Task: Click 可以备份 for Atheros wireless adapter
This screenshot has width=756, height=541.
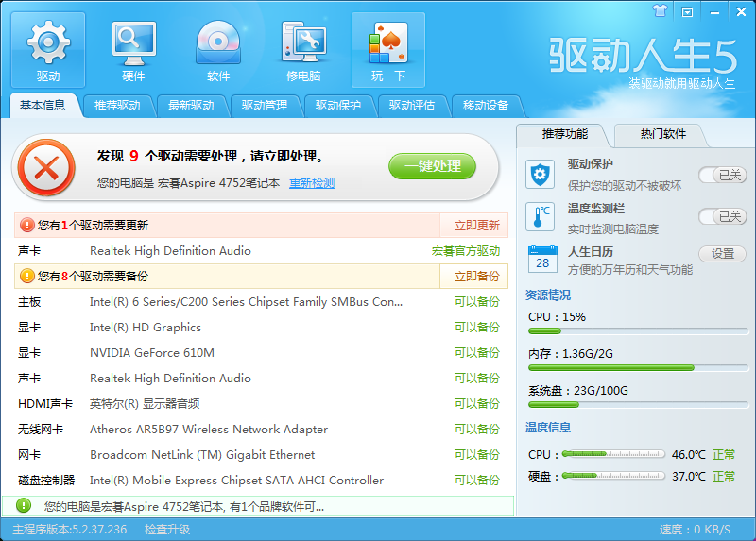Action: point(477,430)
